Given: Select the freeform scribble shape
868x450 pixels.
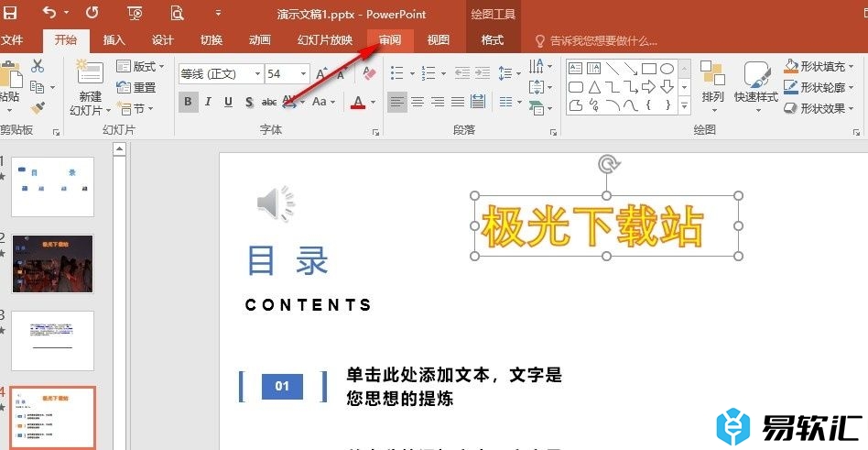Looking at the screenshot, I should coord(594,104).
